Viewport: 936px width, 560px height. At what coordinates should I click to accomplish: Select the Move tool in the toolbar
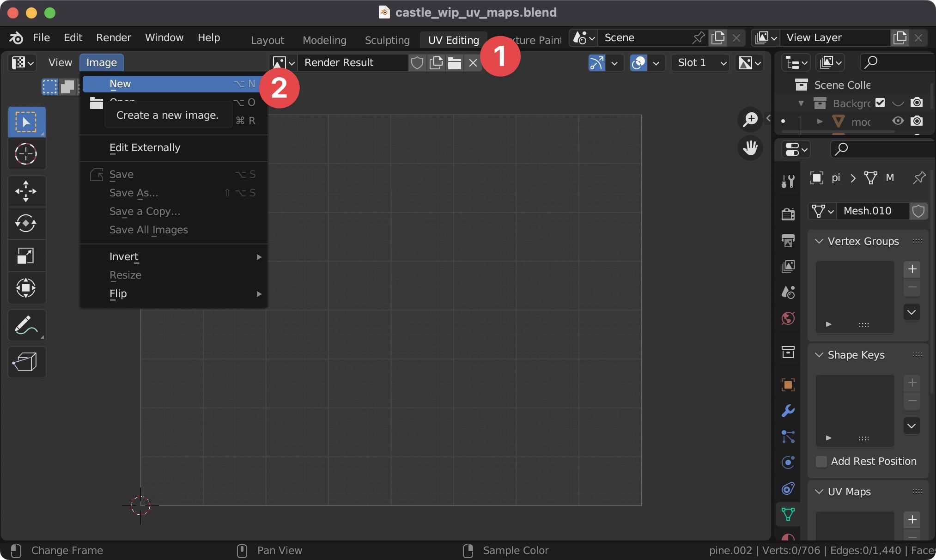pos(26,191)
